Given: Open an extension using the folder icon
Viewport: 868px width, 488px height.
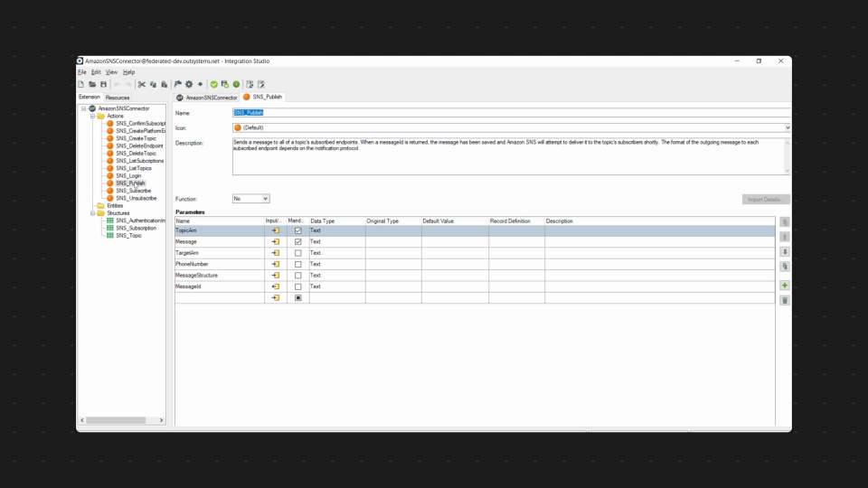Looking at the screenshot, I should coord(92,84).
